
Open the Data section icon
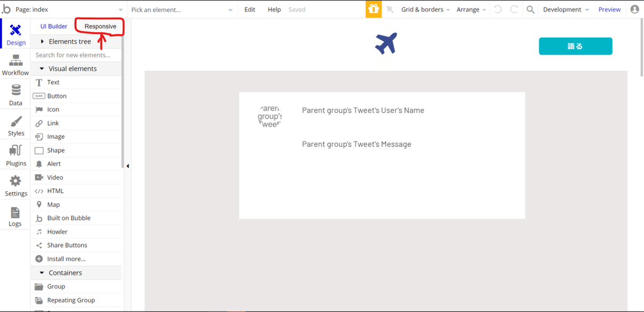pyautogui.click(x=16, y=95)
